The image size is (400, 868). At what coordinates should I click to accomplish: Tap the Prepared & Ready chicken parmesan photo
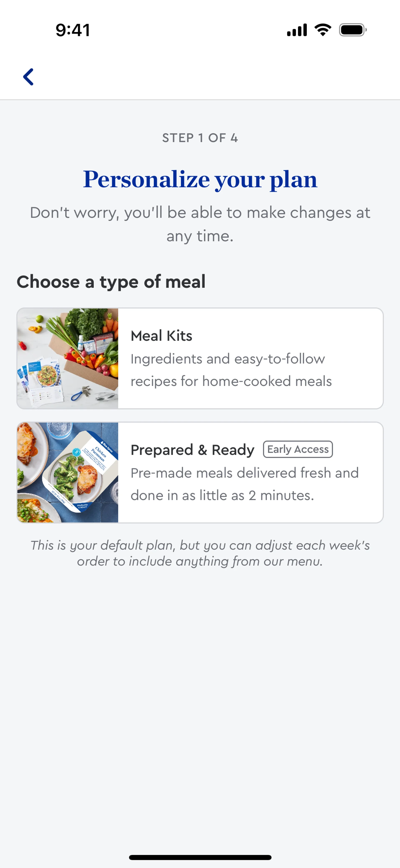tap(68, 472)
